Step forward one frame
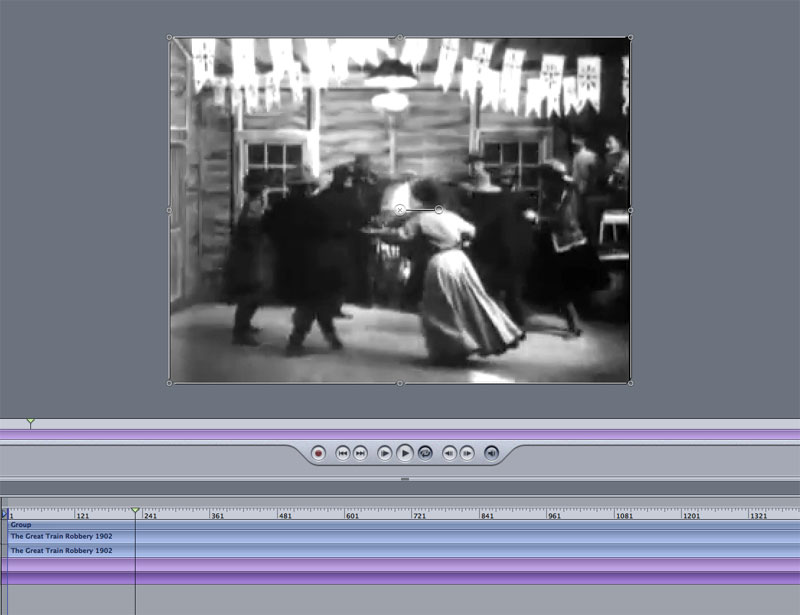 (x=467, y=453)
